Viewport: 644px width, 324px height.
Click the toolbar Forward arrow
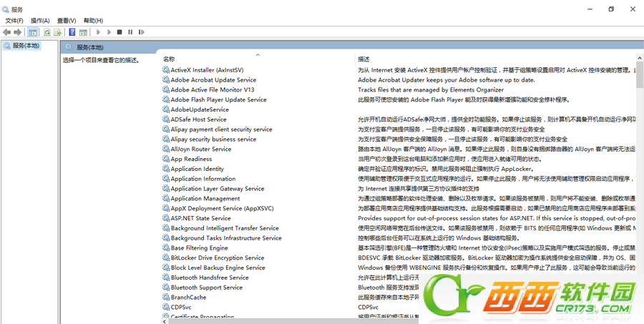click(x=17, y=32)
